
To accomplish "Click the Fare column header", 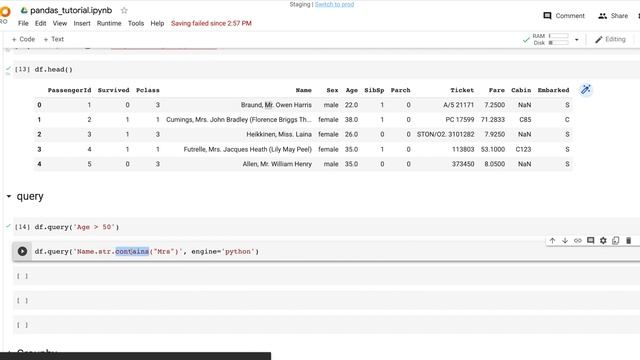I will pyautogui.click(x=497, y=90).
